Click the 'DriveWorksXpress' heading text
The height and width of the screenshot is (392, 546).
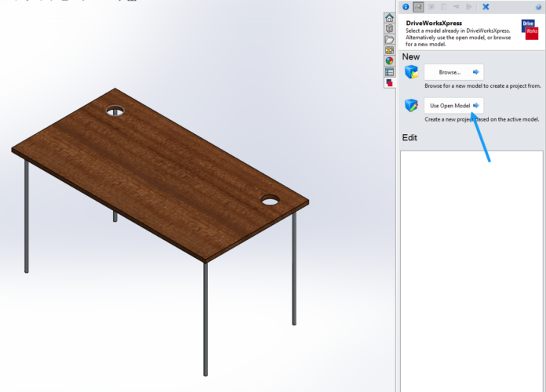click(x=434, y=23)
